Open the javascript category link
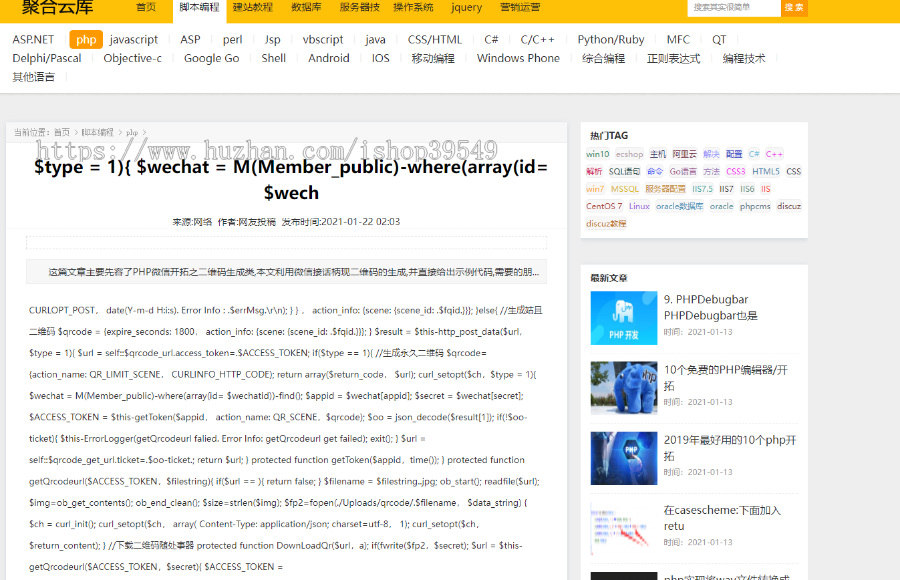 (134, 40)
